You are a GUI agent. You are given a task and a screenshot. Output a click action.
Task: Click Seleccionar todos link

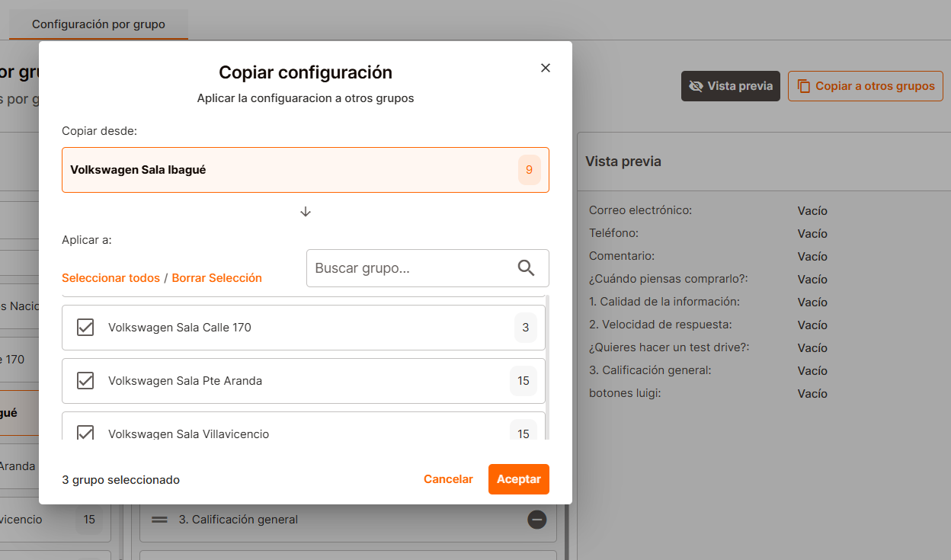[x=110, y=278]
